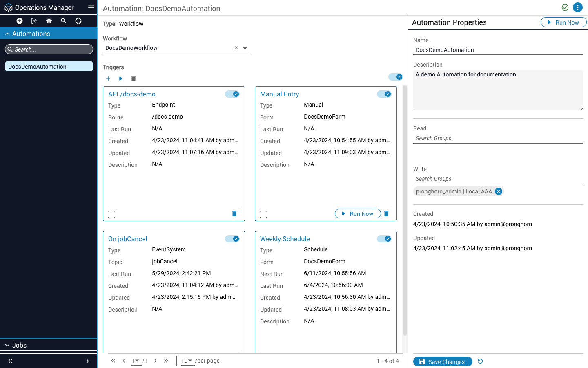Run the Manual Entry trigger now
The image size is (588, 368).
[358, 214]
